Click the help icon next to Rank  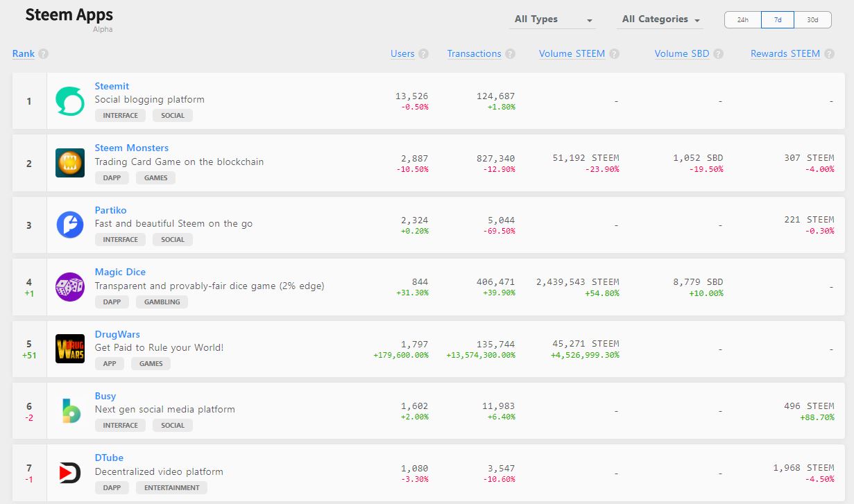click(43, 54)
